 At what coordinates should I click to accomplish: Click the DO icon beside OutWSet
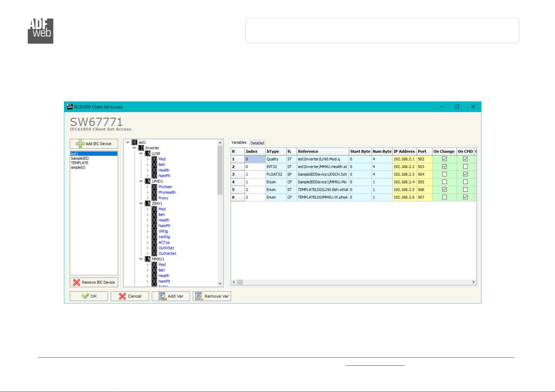tap(154, 248)
